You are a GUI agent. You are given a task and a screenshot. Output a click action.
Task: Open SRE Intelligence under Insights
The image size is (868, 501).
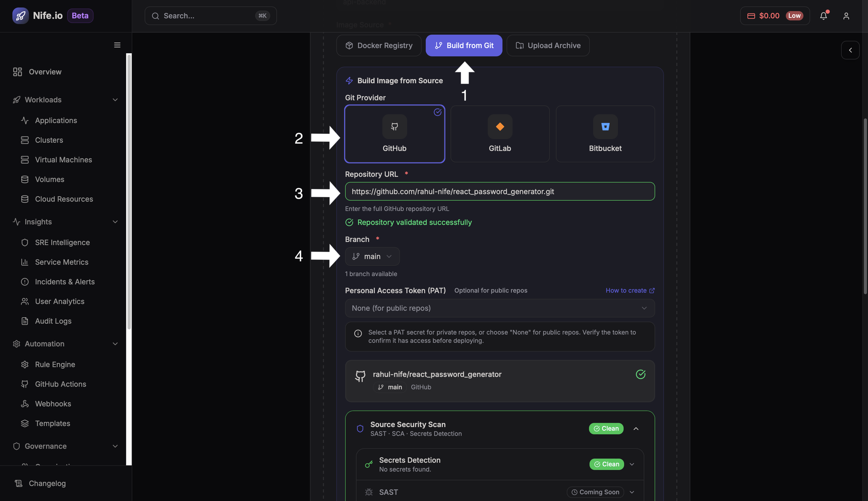pyautogui.click(x=62, y=242)
